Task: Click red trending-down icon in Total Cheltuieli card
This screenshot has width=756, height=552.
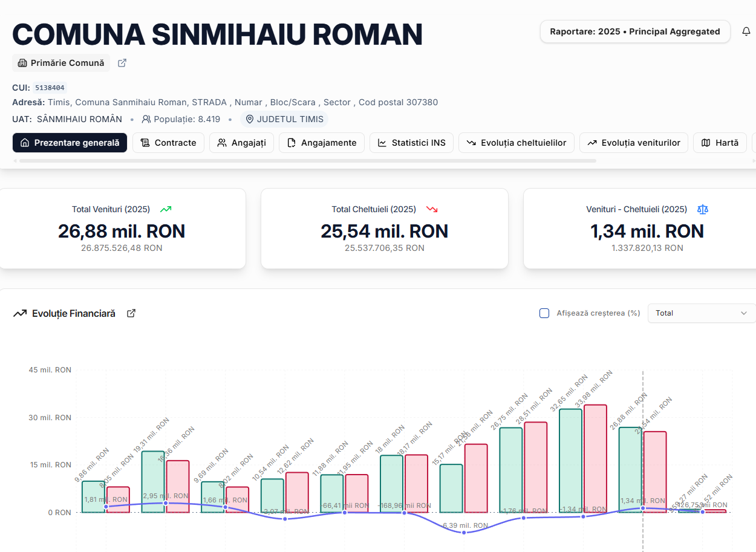Action: tap(432, 209)
